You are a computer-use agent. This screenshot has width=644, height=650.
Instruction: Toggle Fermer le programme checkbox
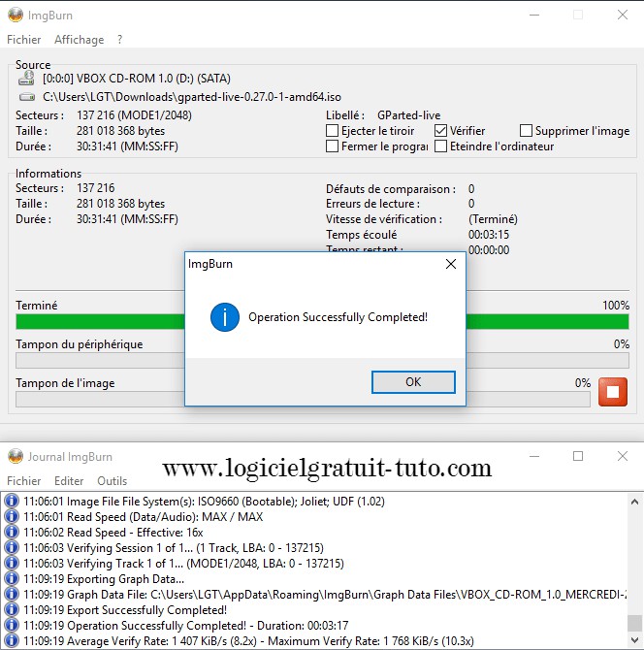(332, 146)
